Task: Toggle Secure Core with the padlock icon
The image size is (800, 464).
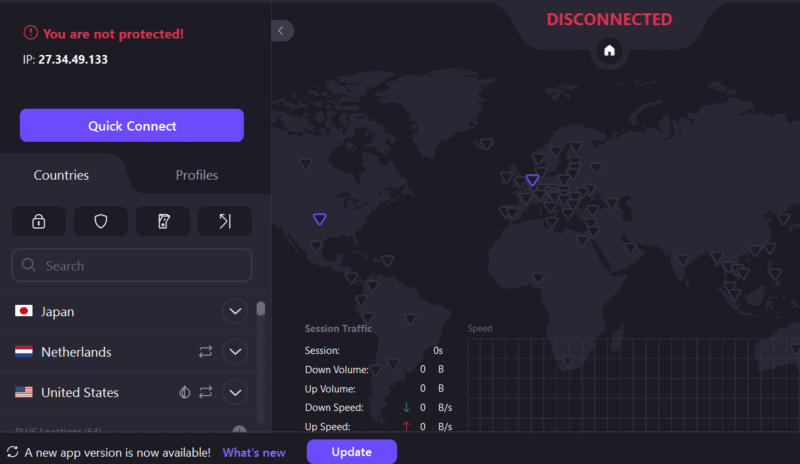Action: [x=39, y=221]
